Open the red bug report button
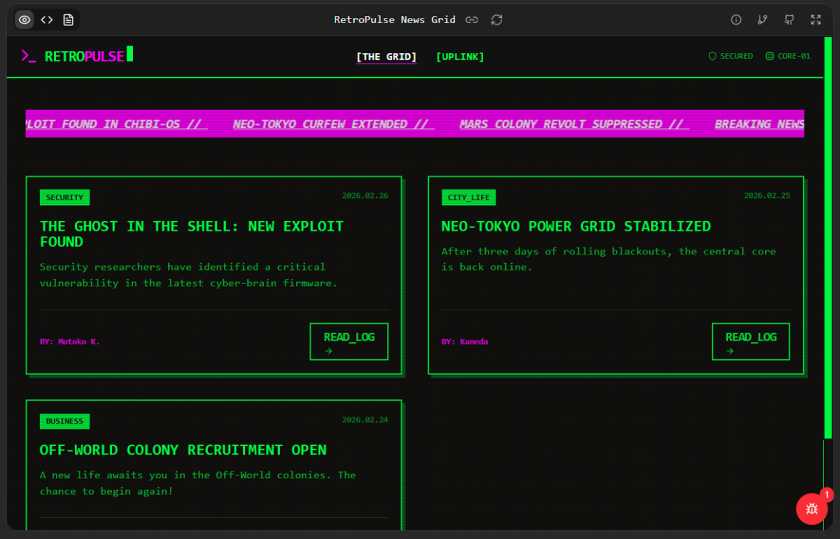This screenshot has height=539, width=840. click(x=812, y=508)
